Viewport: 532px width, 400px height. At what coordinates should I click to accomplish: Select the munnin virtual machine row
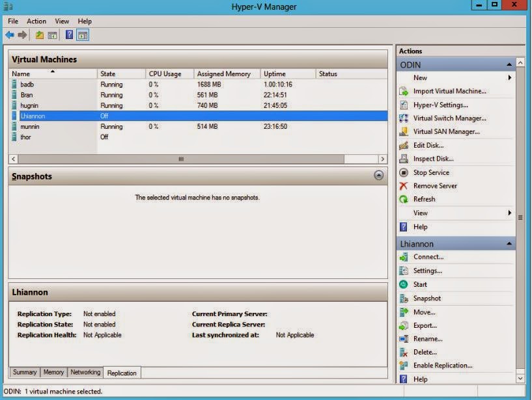point(198,126)
